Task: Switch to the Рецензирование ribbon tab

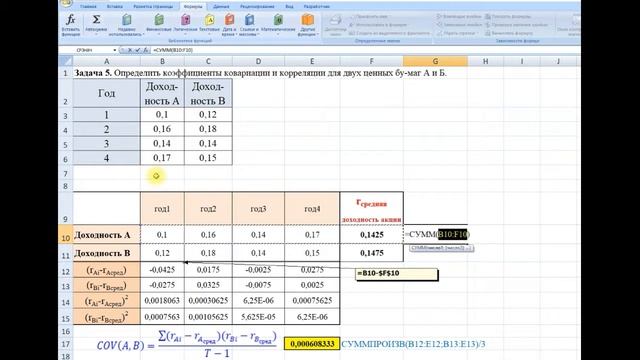Action: click(x=257, y=7)
